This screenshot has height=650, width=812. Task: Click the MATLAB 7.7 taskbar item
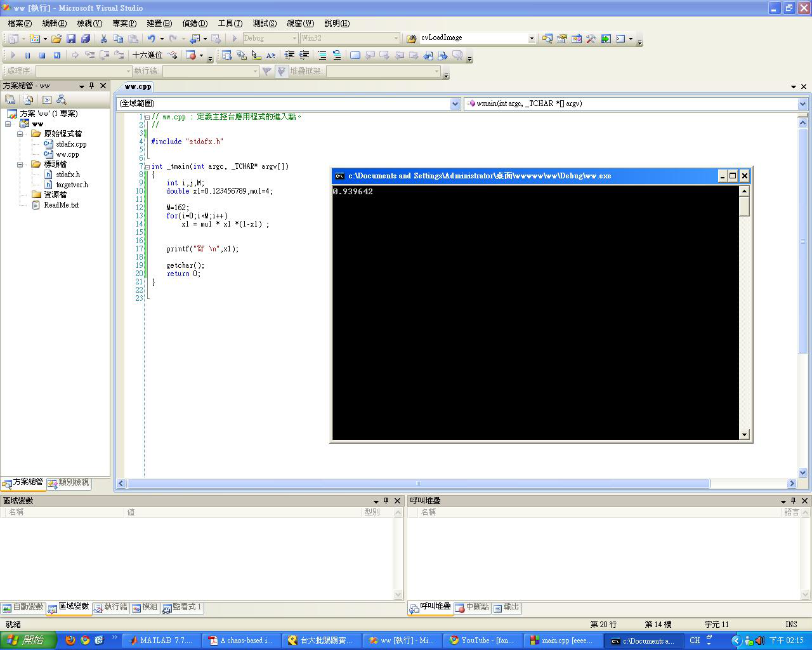click(x=161, y=640)
